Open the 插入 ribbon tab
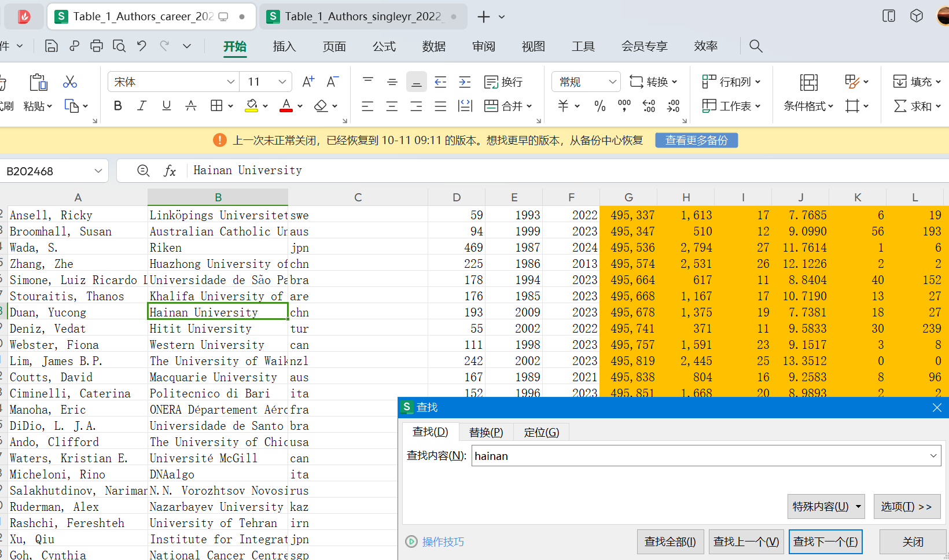This screenshot has height=560, width=949. (x=284, y=46)
